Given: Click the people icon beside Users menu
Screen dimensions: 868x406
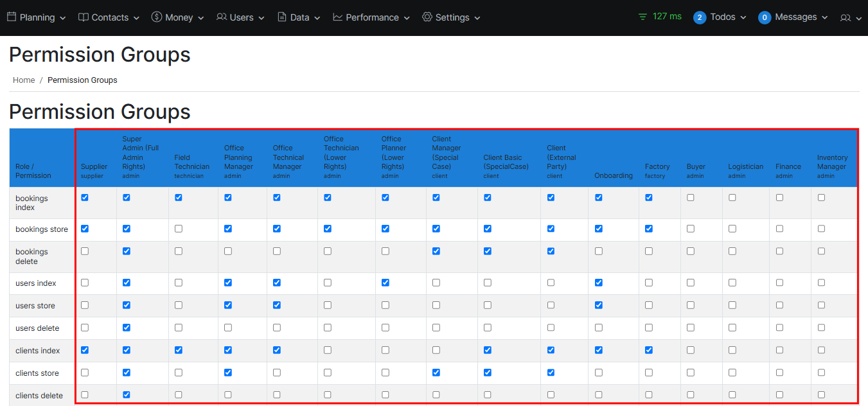Looking at the screenshot, I should coord(222,17).
